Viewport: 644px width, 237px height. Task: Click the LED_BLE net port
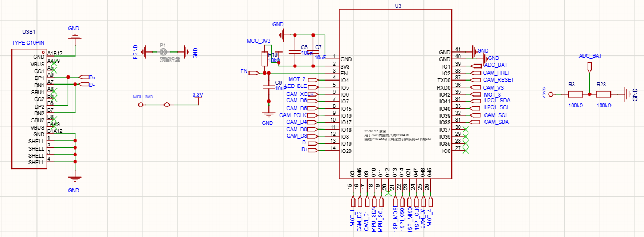click(313, 87)
